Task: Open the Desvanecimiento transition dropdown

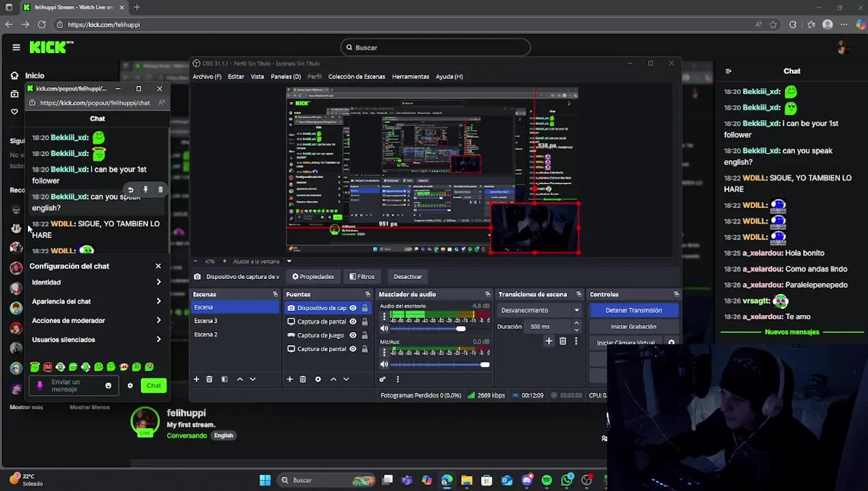Action: (540, 310)
